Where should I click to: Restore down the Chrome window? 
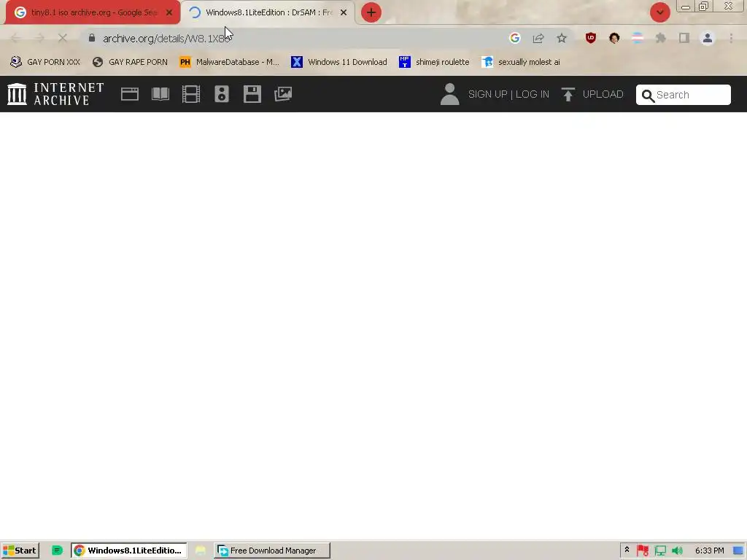(x=704, y=7)
